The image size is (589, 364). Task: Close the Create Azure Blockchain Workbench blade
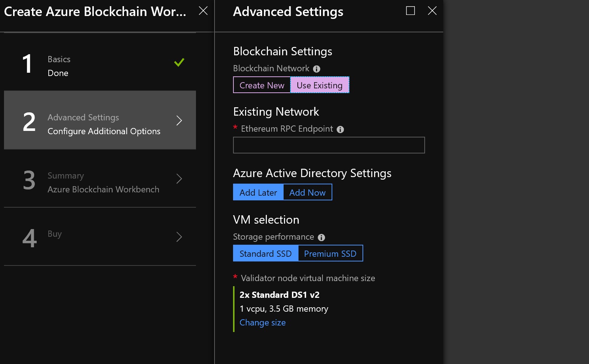click(x=203, y=11)
